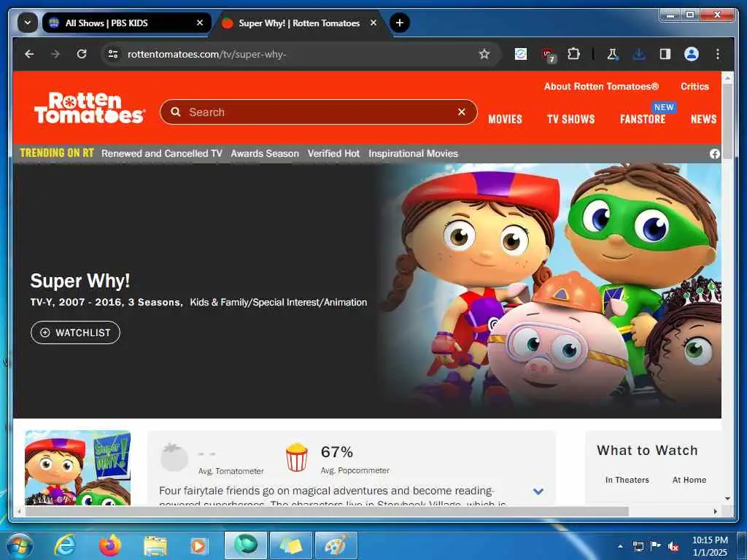The height and width of the screenshot is (560, 747).
Task: Show hidden system tray icons
Action: 620,546
